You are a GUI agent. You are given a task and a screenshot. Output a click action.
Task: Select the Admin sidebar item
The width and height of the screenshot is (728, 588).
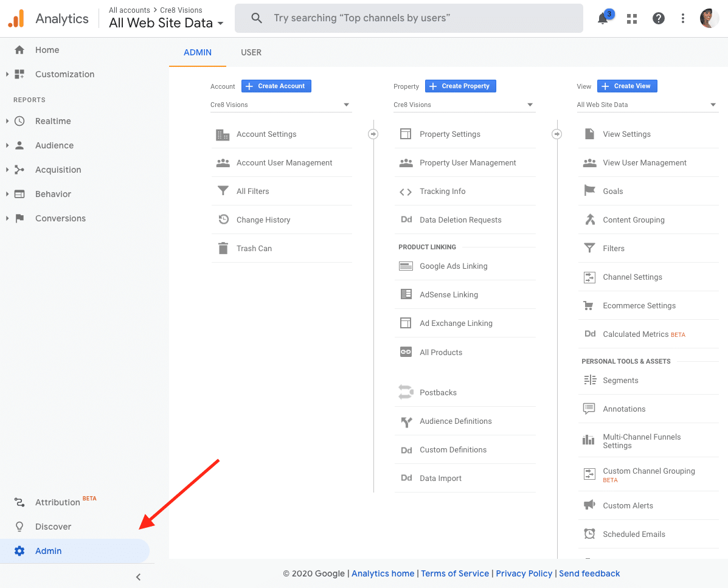coord(74,551)
